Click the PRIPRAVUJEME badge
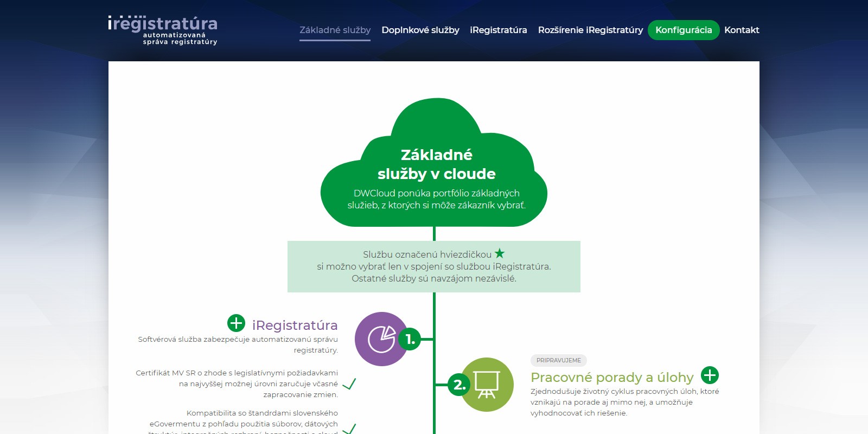868x434 pixels. pyautogui.click(x=558, y=360)
